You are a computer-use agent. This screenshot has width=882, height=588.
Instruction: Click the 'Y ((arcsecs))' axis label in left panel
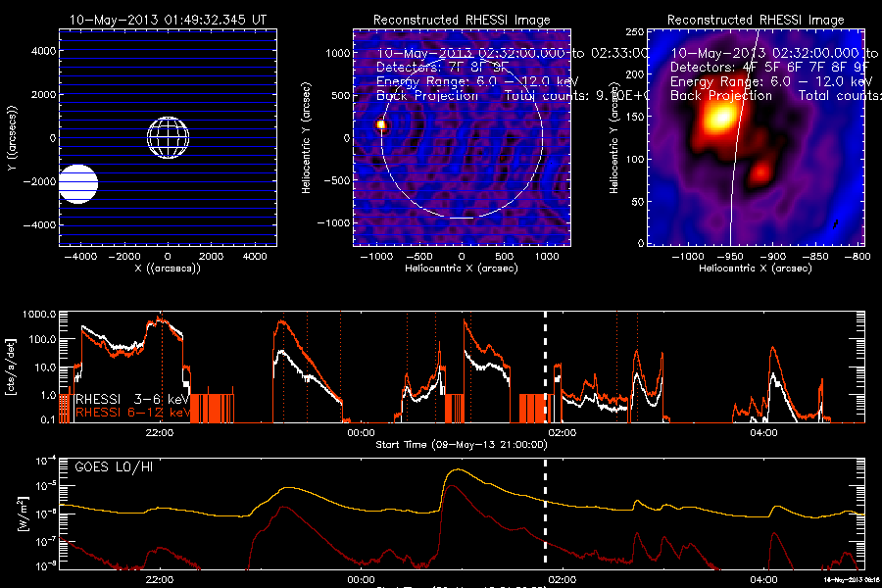pyautogui.click(x=13, y=138)
